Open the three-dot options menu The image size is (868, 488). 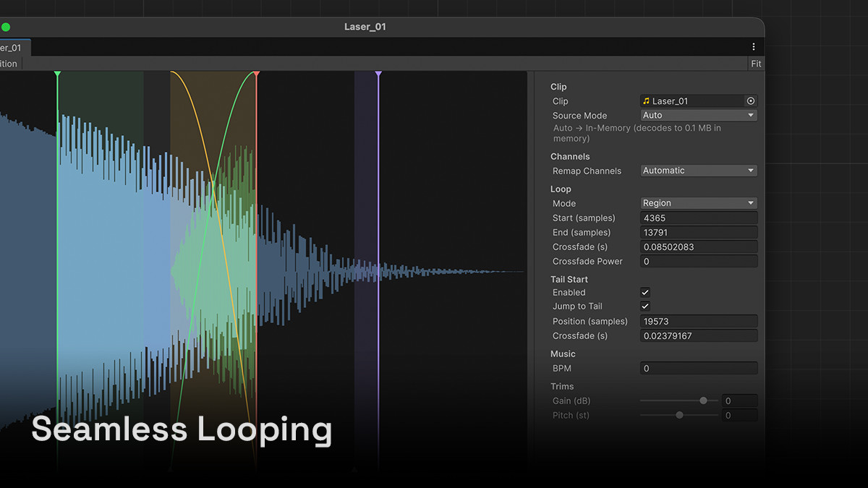pos(753,47)
